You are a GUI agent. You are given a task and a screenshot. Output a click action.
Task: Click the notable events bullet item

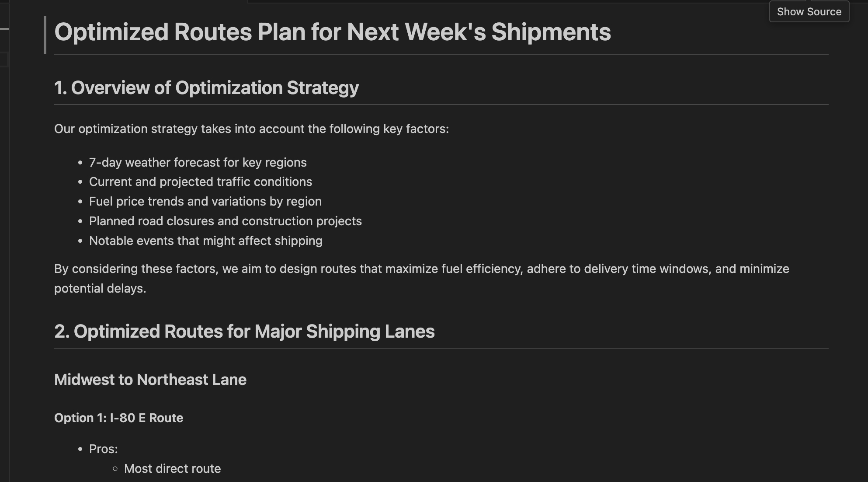(x=205, y=241)
